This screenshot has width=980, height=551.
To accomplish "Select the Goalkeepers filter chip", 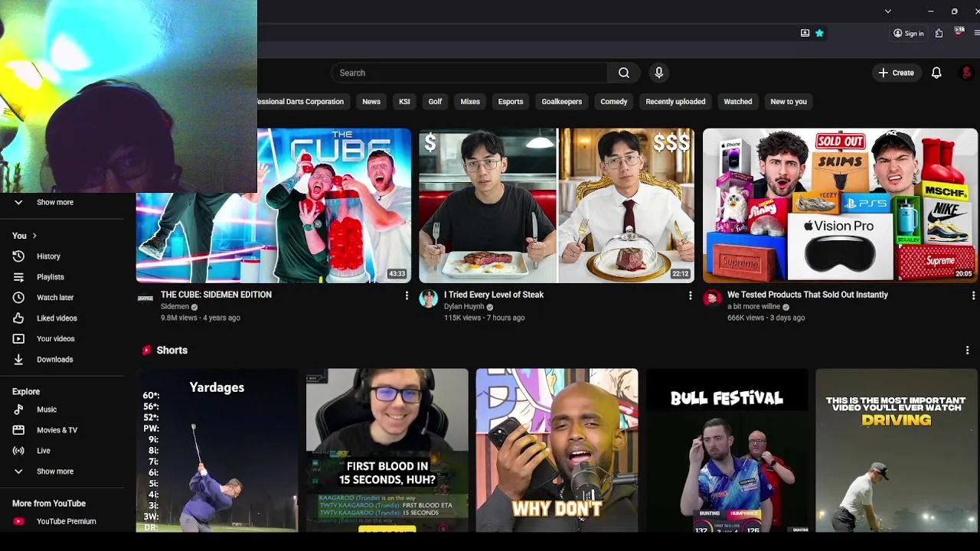I will click(562, 102).
